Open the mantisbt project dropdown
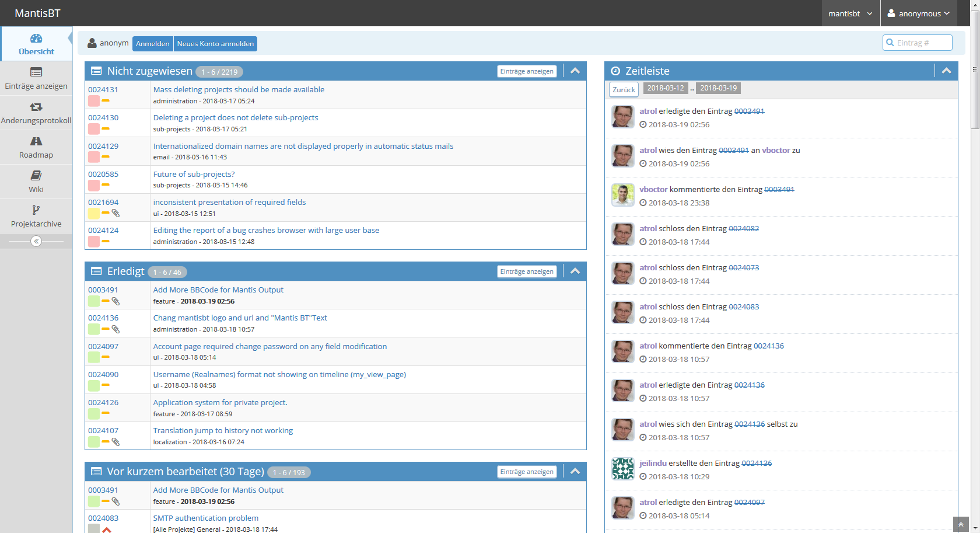980x533 pixels. coord(850,13)
